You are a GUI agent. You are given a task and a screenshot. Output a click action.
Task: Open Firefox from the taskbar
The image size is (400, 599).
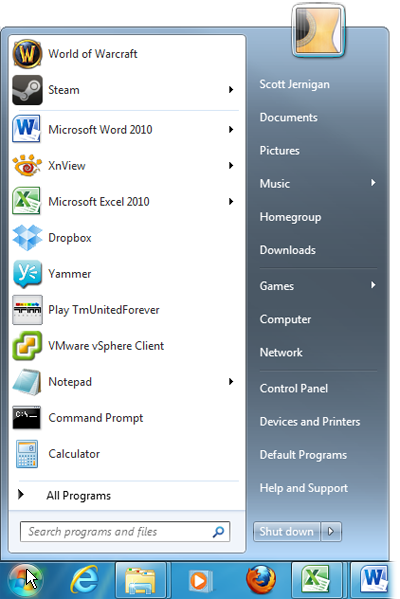point(261,580)
